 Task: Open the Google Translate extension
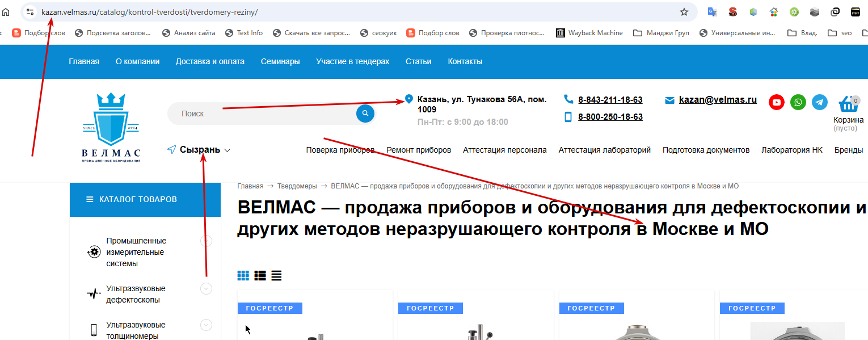(x=712, y=12)
